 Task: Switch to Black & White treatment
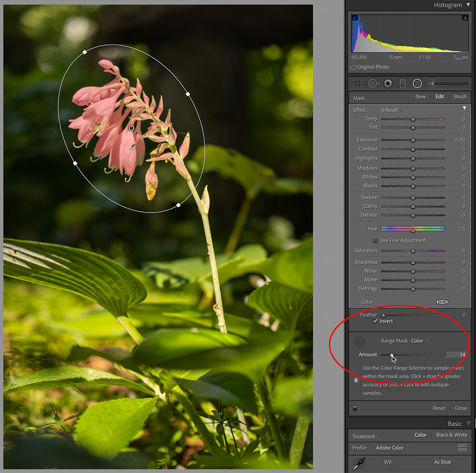[x=451, y=435]
